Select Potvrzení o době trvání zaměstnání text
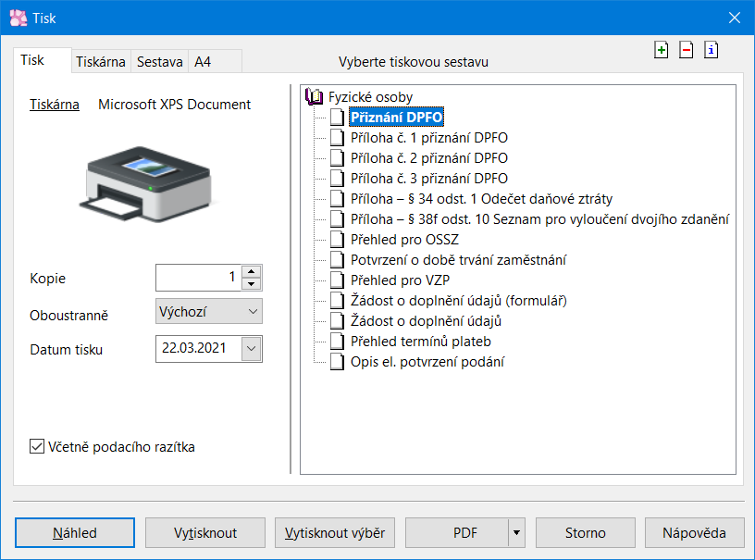The width and height of the screenshot is (755, 560). [458, 259]
